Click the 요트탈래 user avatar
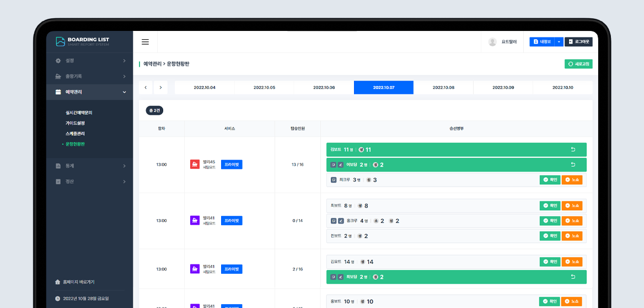 coord(492,42)
